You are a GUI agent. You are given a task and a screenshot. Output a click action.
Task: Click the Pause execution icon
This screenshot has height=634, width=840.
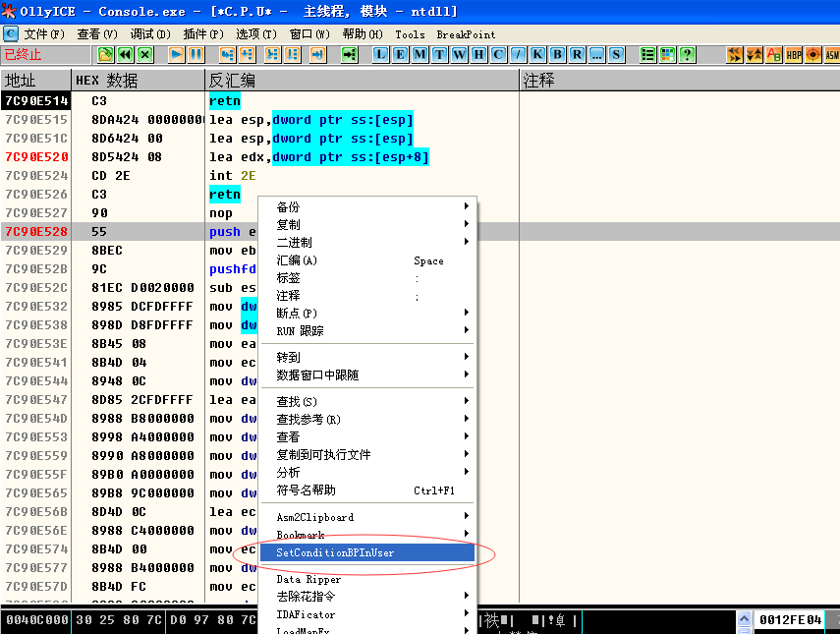196,55
